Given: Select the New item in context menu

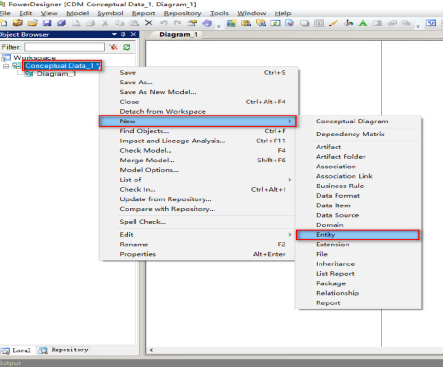Looking at the screenshot, I should pyautogui.click(x=197, y=121).
